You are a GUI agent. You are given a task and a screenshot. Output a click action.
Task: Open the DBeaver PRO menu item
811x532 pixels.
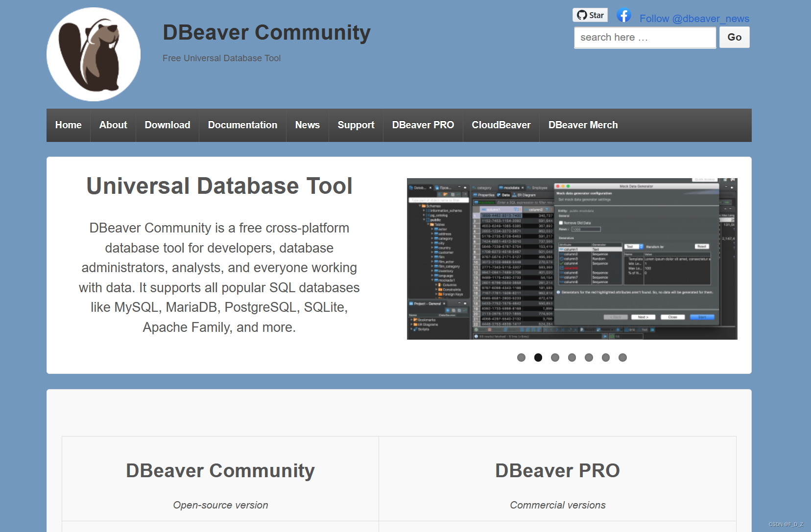click(423, 125)
